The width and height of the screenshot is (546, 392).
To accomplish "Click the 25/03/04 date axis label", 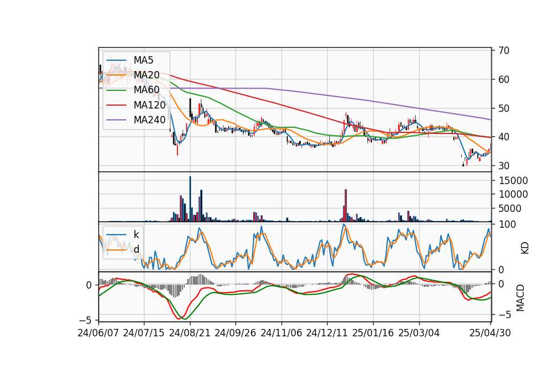I will point(419,333).
